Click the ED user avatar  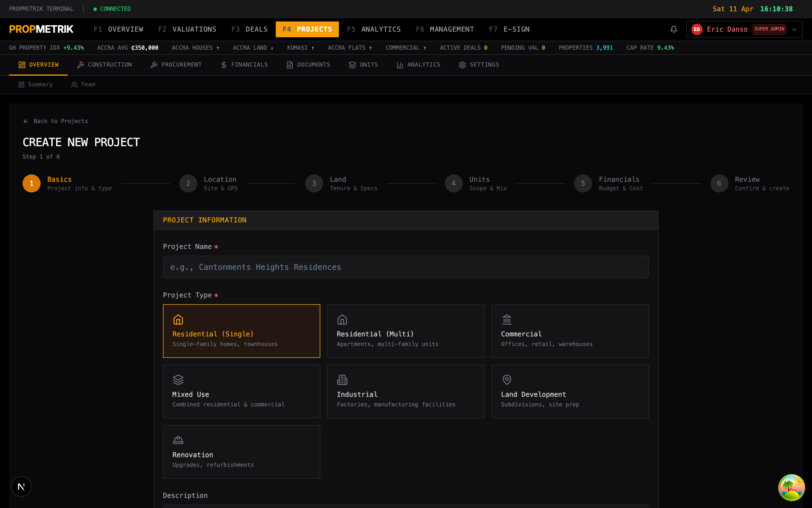(697, 29)
